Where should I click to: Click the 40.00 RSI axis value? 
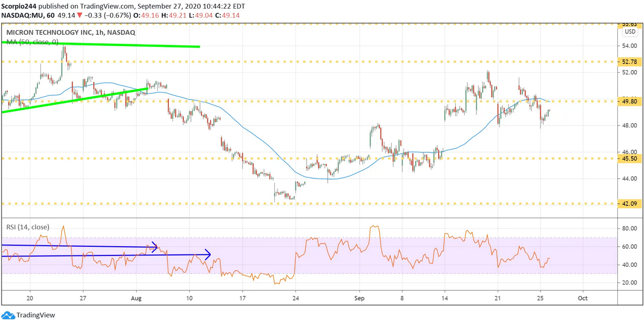[630, 265]
